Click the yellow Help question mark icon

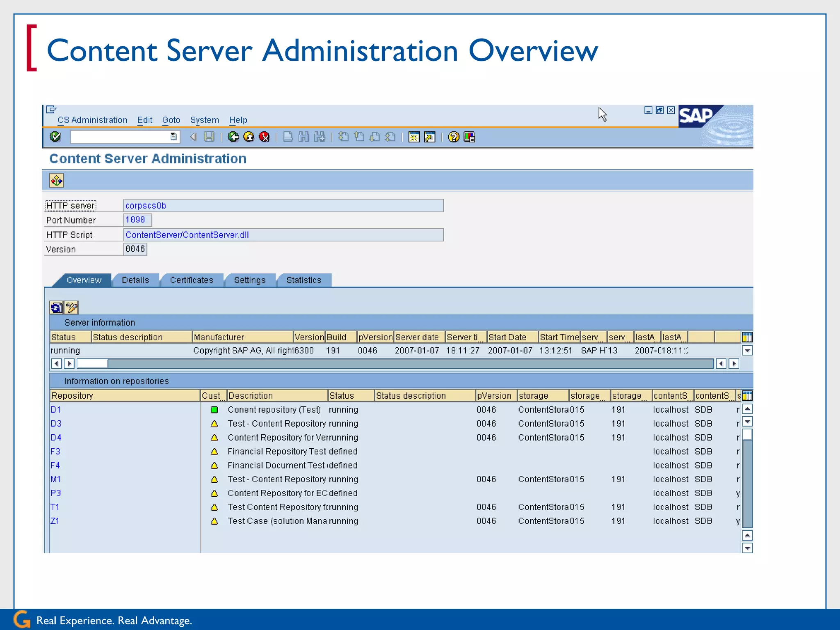pos(454,137)
